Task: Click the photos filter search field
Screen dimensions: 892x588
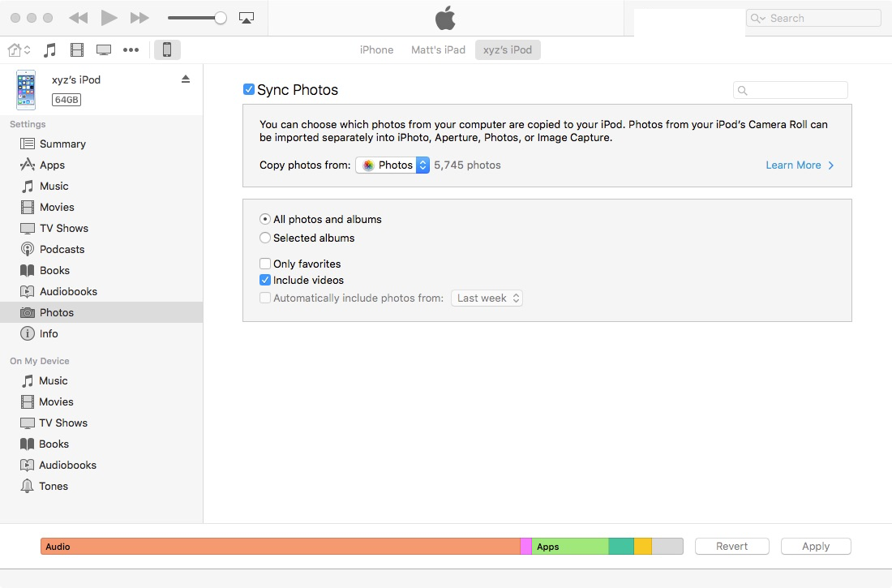Action: coord(790,90)
